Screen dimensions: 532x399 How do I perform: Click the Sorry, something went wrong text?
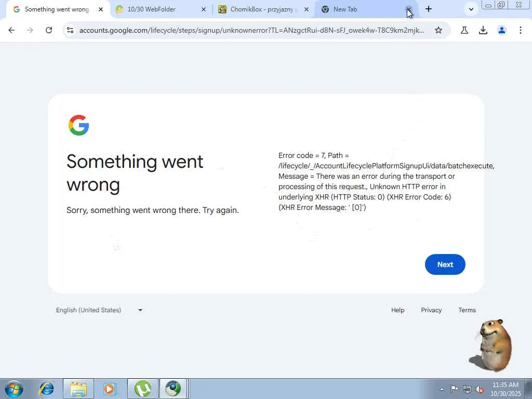coord(153,210)
